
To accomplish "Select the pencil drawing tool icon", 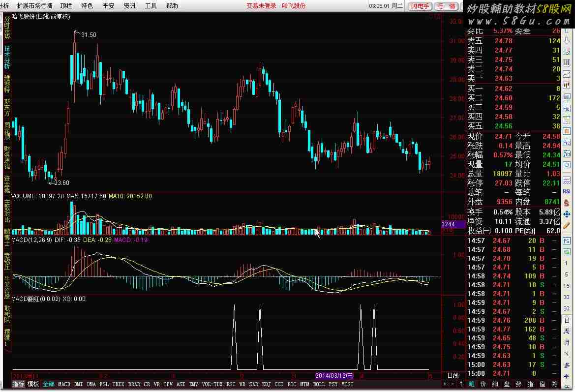I will tap(567, 226).
